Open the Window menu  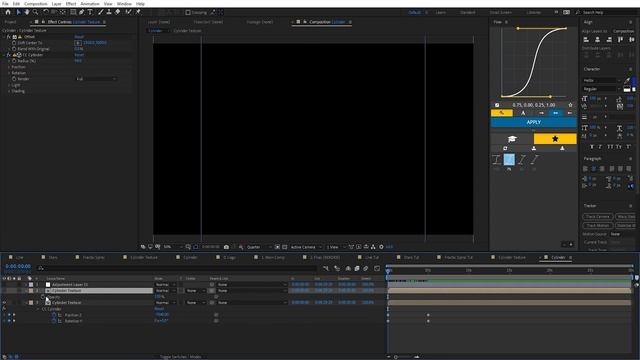point(124,4)
